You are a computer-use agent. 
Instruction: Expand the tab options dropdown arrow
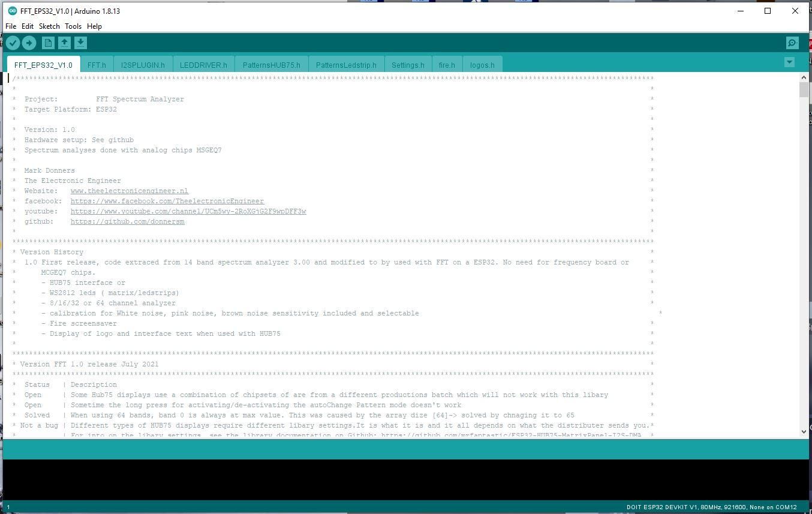click(x=789, y=62)
